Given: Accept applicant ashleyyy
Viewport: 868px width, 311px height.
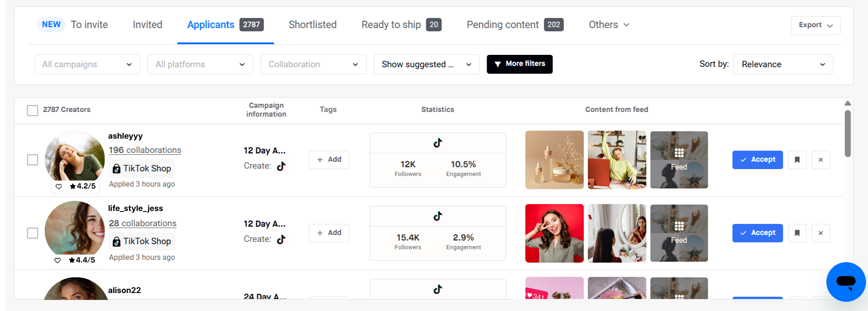Looking at the screenshot, I should pos(757,160).
